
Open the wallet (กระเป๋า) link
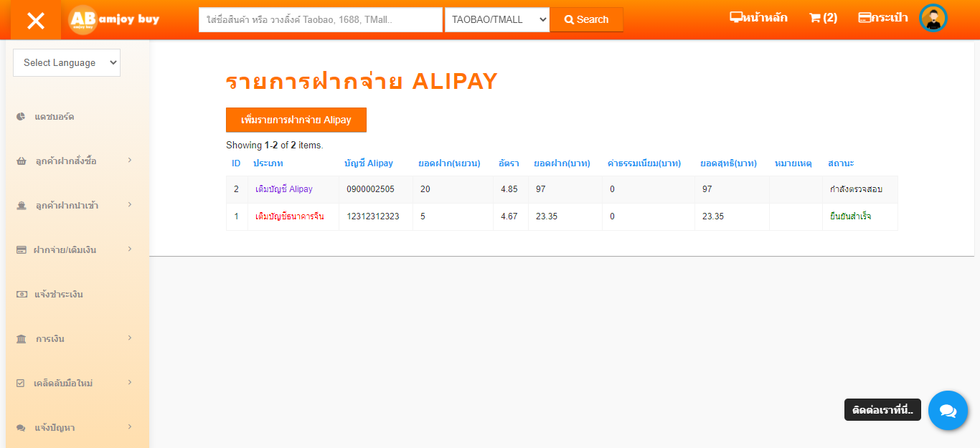[882, 18]
